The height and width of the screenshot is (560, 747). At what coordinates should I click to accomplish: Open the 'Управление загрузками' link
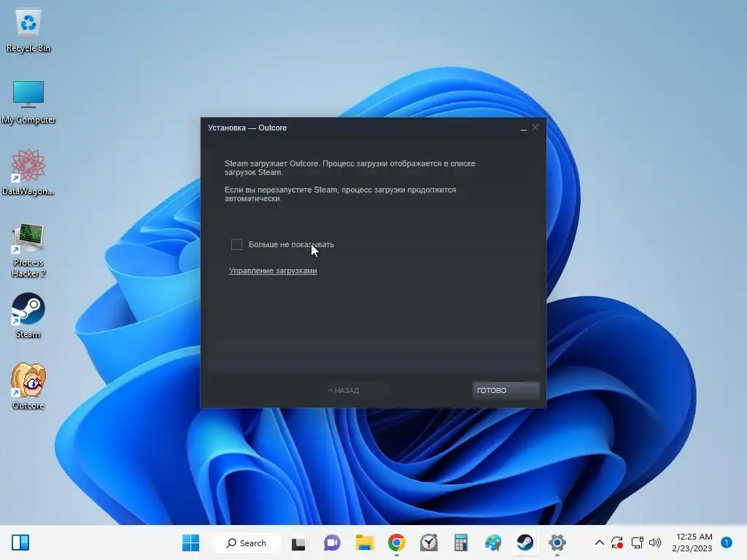click(x=273, y=271)
